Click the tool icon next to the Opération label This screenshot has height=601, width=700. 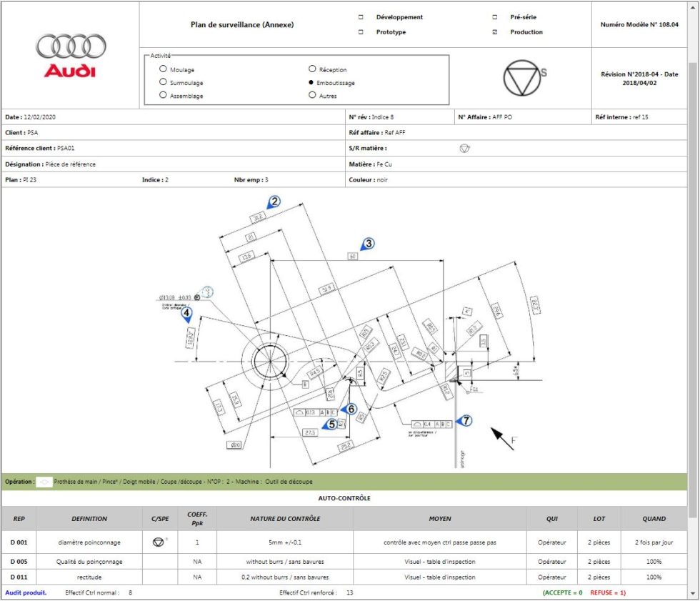[x=44, y=482]
